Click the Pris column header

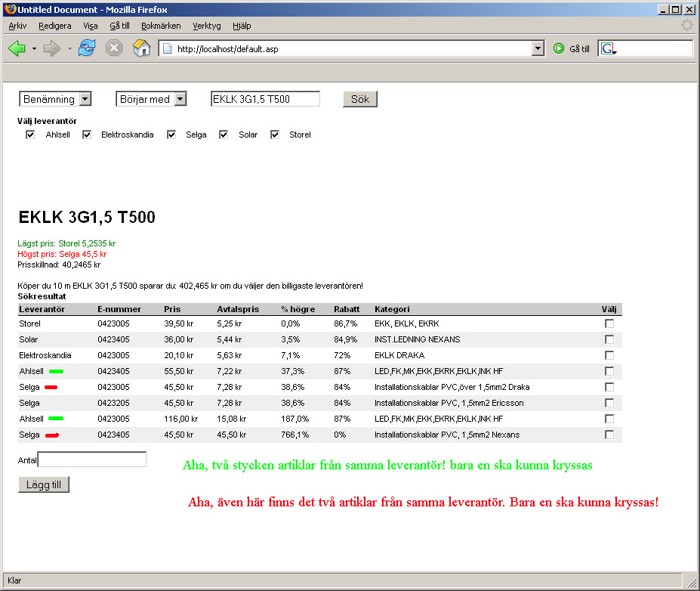172,309
